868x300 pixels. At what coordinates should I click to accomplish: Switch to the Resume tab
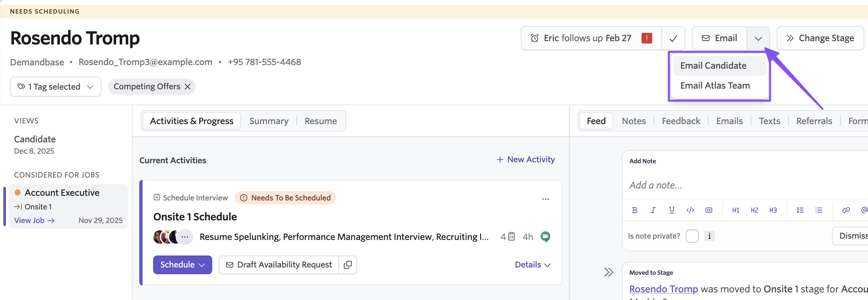click(321, 121)
